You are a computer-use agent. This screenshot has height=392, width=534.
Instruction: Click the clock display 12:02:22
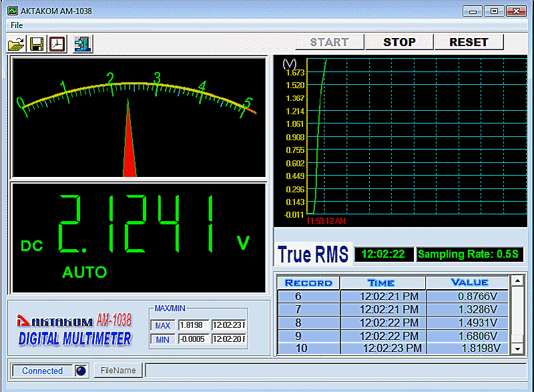[x=383, y=254]
